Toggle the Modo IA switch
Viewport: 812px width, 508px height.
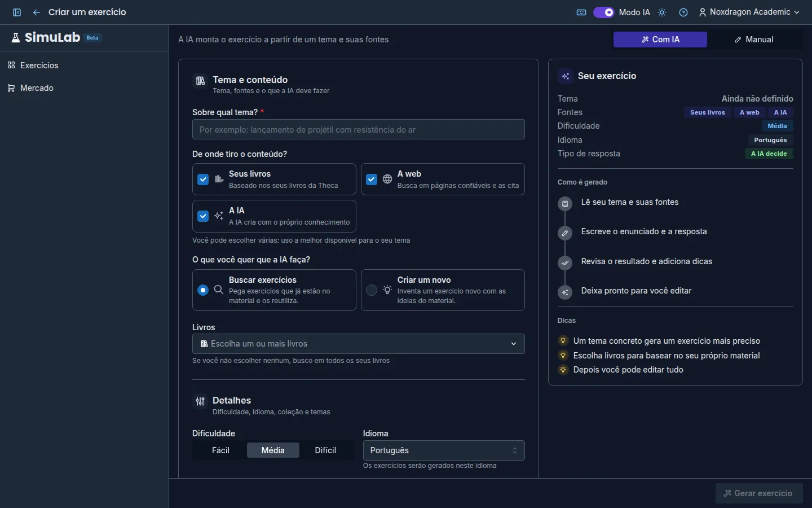[603, 12]
